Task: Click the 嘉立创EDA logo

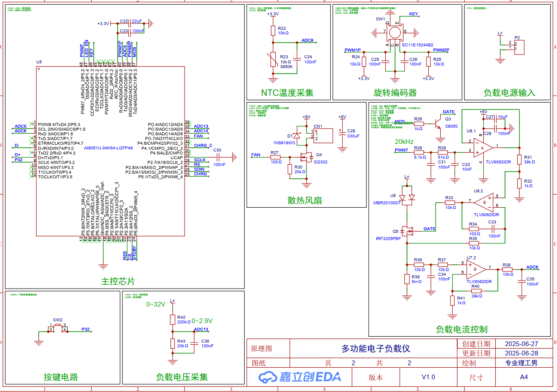Action: click(300, 377)
